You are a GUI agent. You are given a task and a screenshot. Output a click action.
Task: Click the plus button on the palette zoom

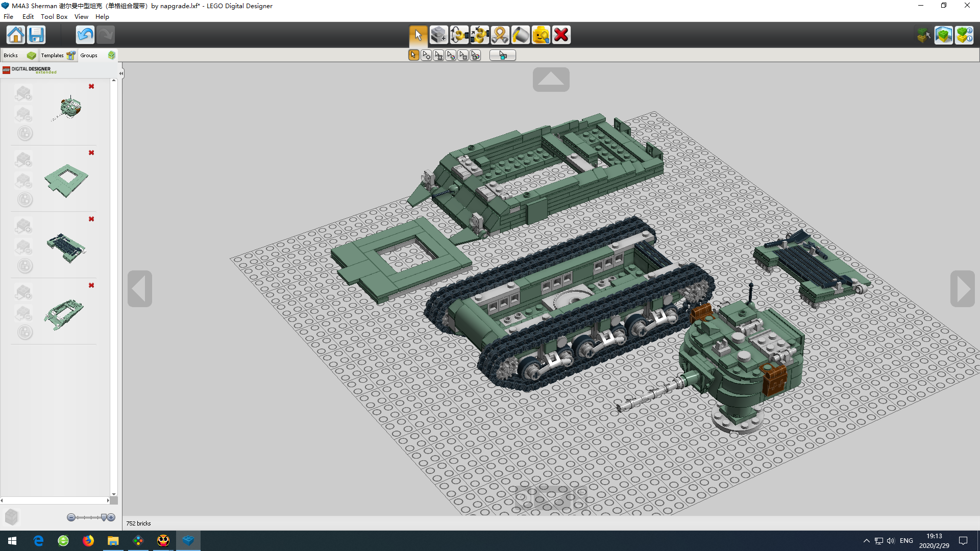coord(111,517)
